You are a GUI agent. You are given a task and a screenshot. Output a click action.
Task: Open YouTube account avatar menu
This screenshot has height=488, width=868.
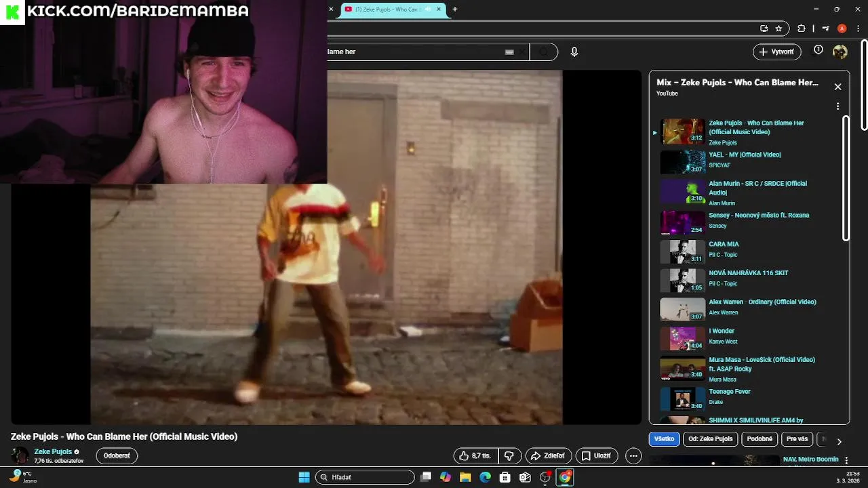pyautogui.click(x=840, y=52)
